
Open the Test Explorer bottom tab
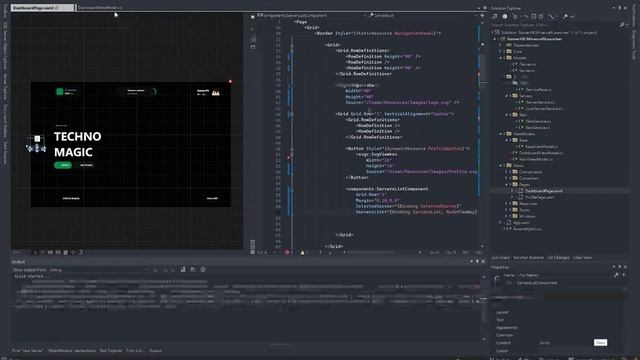(111, 351)
